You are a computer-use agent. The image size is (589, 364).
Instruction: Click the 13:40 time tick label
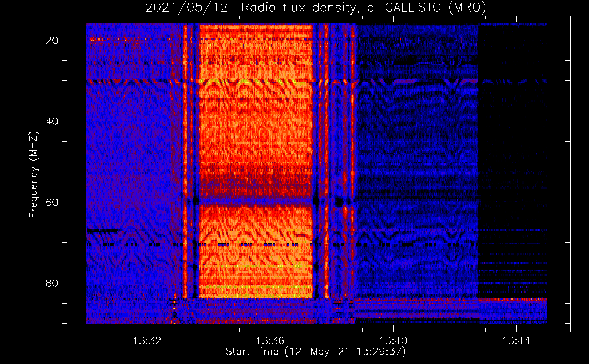pos(393,341)
